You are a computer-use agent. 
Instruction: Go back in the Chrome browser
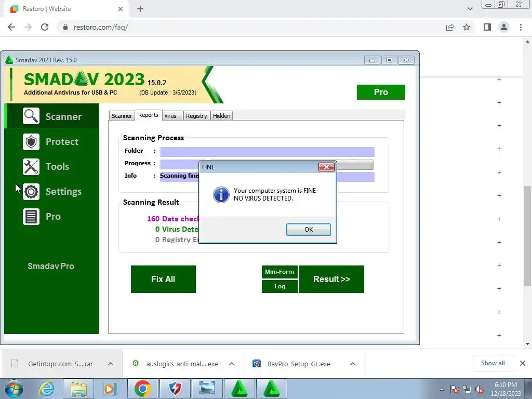11,27
